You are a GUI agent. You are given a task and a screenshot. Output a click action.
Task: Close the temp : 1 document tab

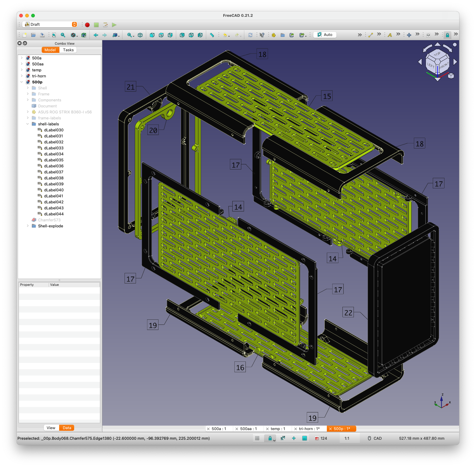click(267, 429)
